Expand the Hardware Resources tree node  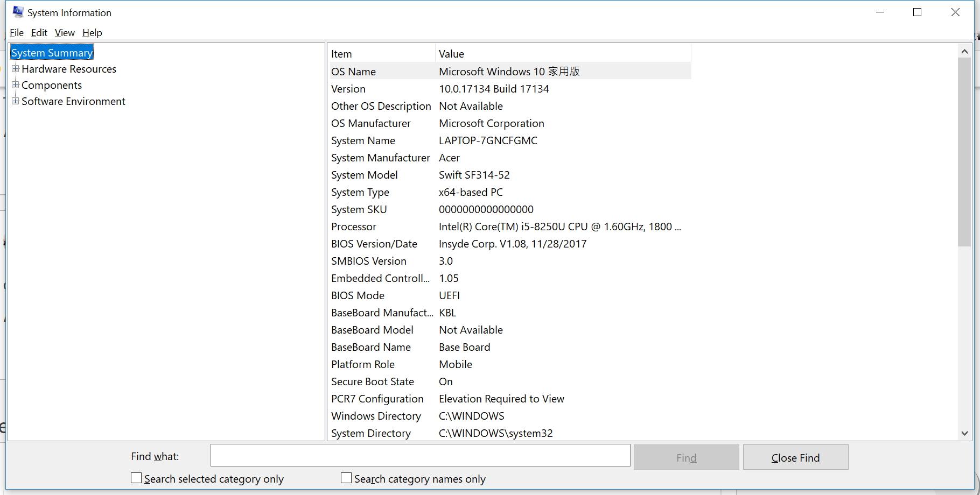click(x=16, y=69)
